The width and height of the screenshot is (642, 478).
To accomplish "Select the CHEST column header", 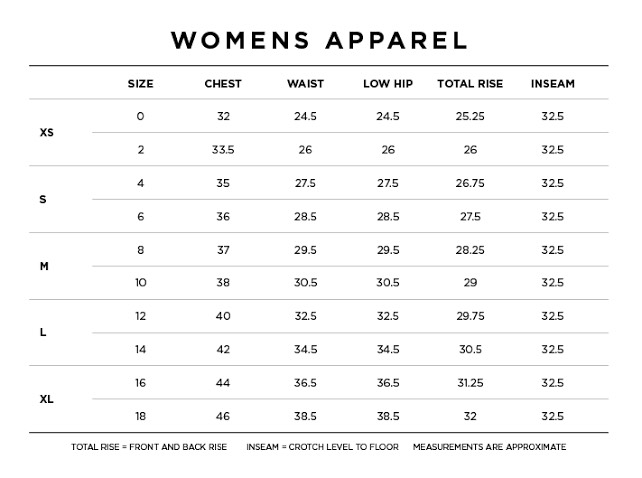I will 223,84.
